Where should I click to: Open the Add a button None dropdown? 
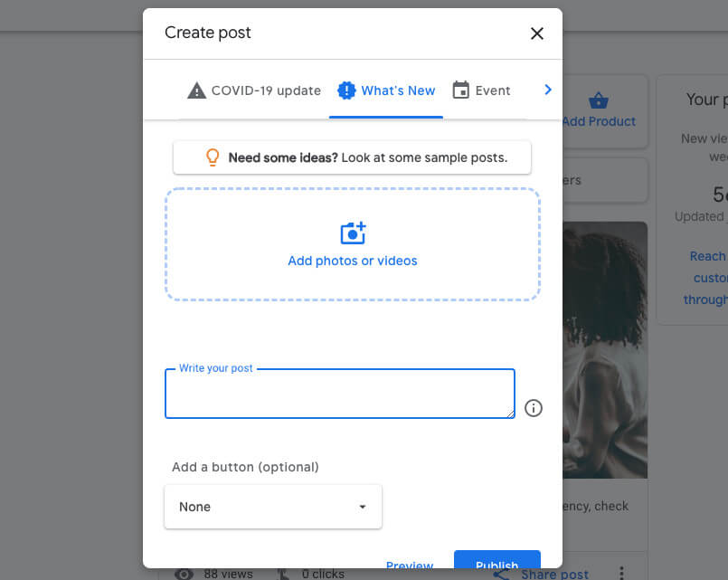pos(273,507)
